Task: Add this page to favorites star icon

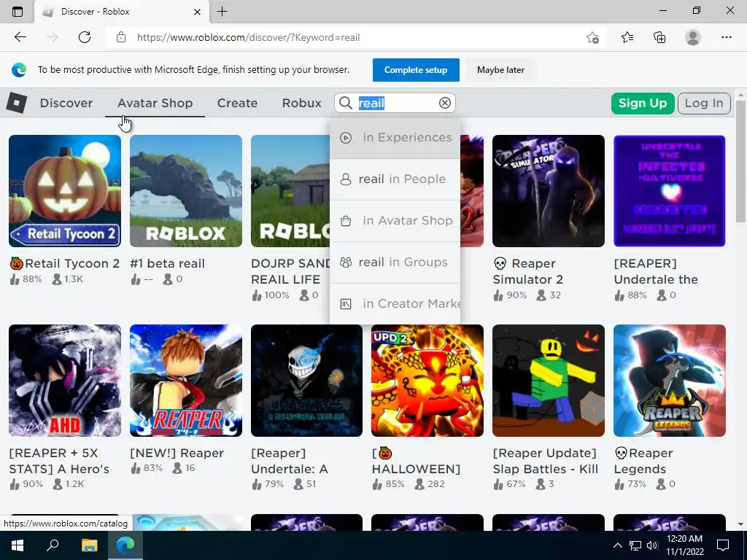Action: tap(592, 37)
